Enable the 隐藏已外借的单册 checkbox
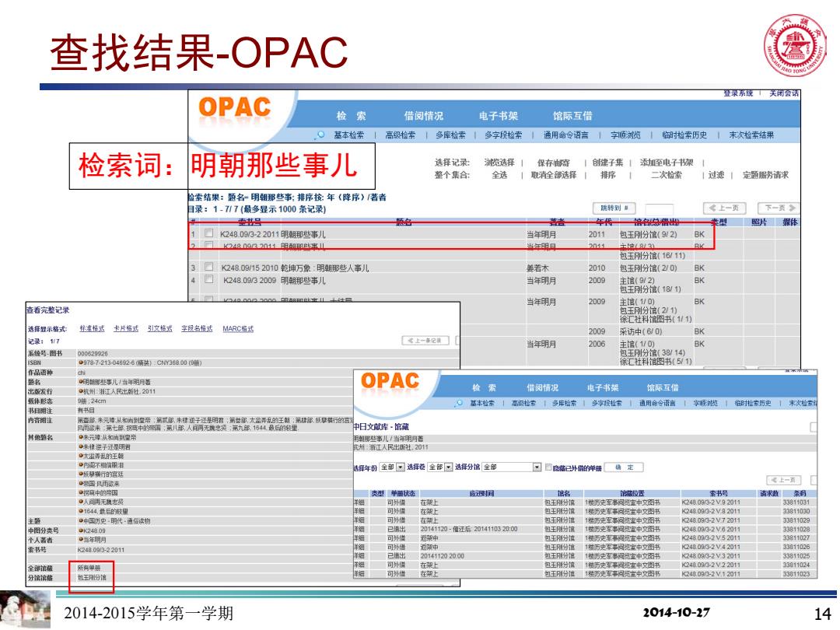840x630 pixels. point(548,467)
